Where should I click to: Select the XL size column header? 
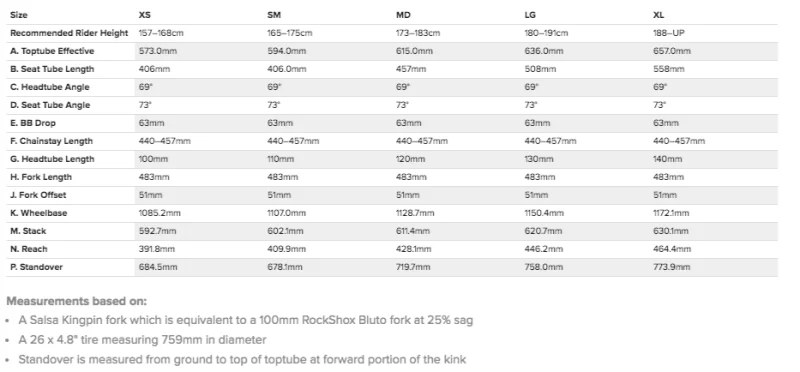tap(659, 15)
